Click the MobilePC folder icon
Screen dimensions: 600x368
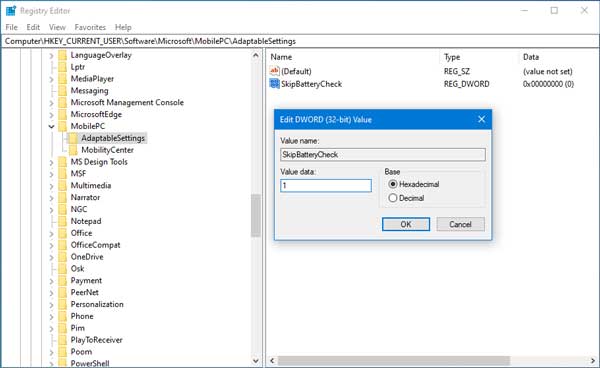tap(62, 126)
